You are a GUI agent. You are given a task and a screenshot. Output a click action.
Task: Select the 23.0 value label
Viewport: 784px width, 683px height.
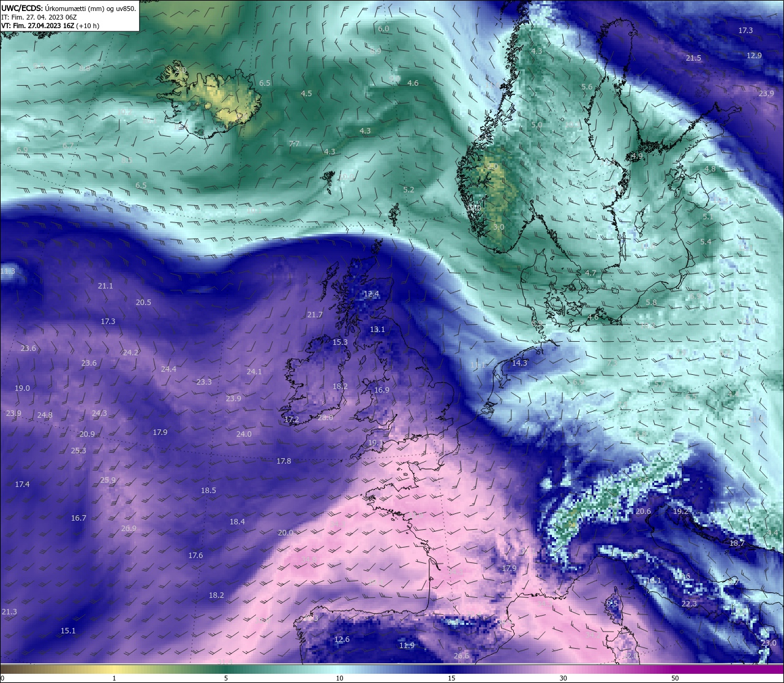point(768,643)
